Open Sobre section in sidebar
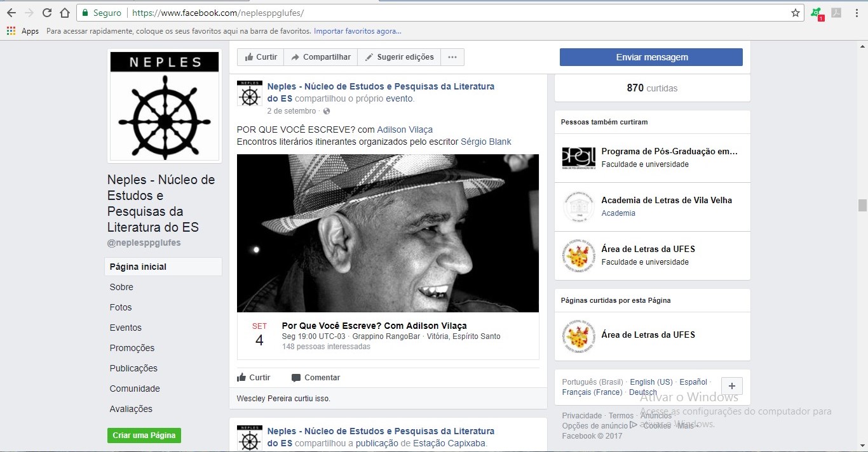This screenshot has width=868, height=452. (121, 287)
